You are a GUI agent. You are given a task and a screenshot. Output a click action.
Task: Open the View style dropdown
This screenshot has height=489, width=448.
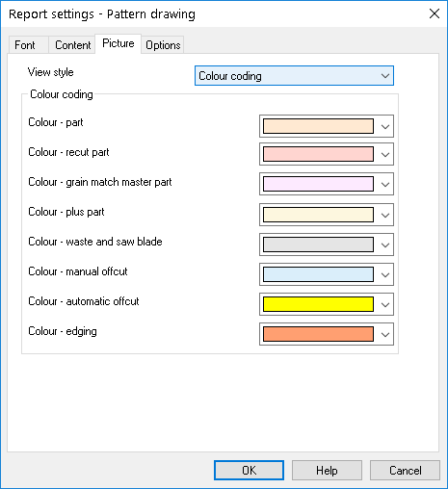point(294,76)
